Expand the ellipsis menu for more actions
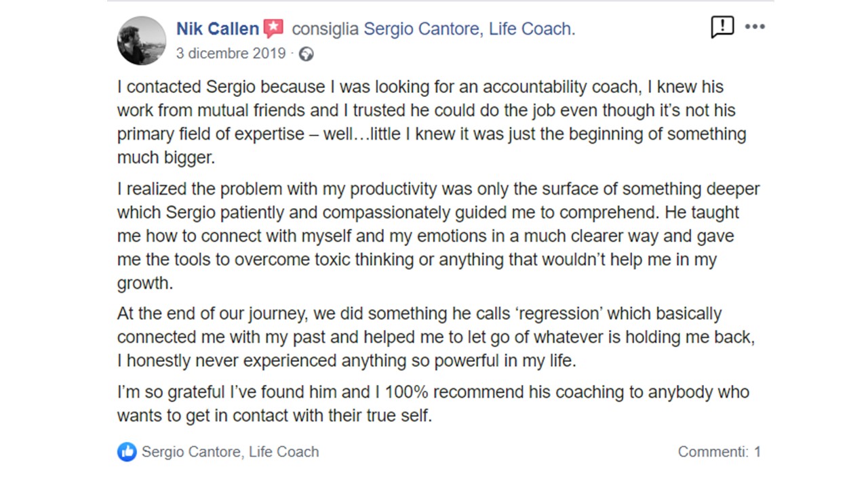The width and height of the screenshot is (868, 488). 755,27
